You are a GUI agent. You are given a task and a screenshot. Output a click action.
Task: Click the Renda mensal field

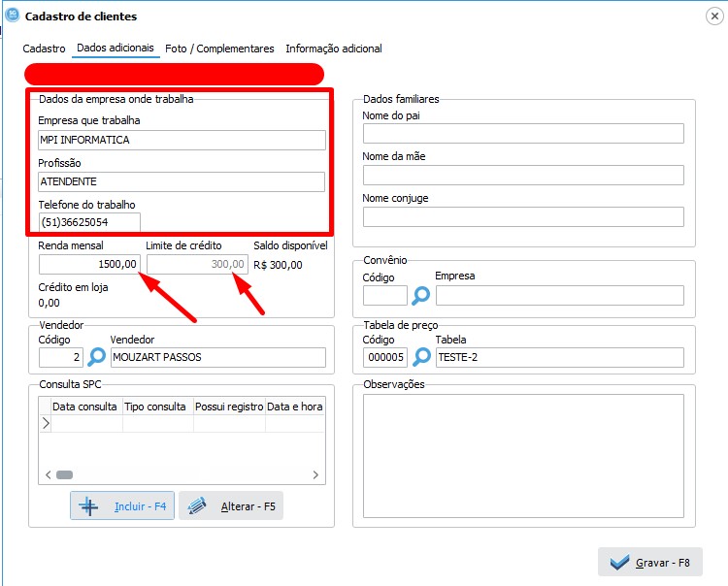89,264
